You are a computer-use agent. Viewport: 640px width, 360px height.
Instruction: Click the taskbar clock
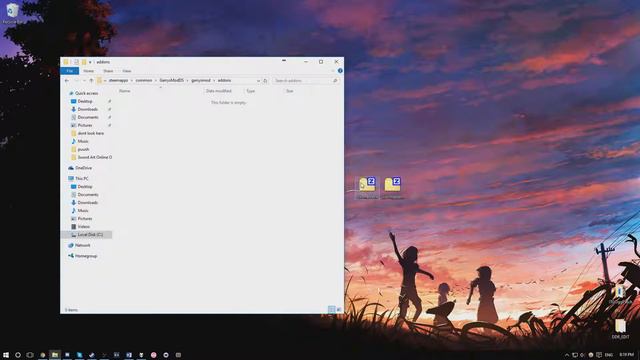627,355
